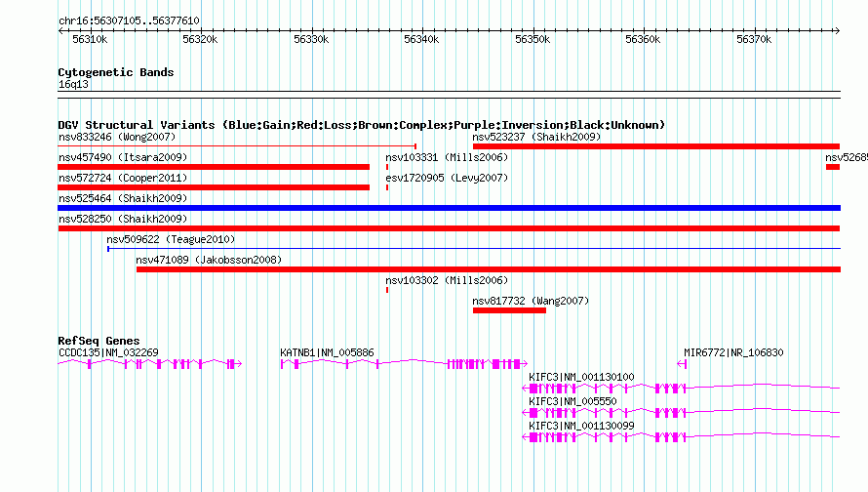Click the red bar under nsv457490
The height and width of the screenshot is (492, 868).
click(214, 167)
